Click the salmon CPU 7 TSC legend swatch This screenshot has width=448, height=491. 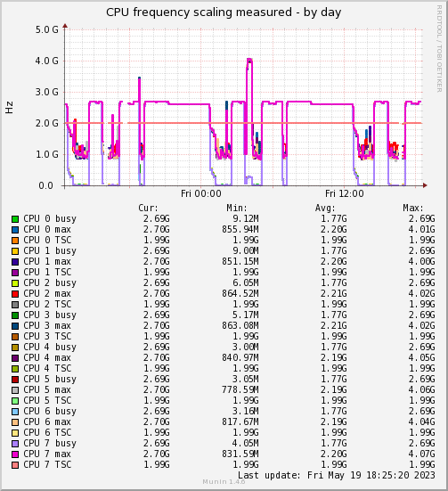pyautogui.click(x=15, y=465)
